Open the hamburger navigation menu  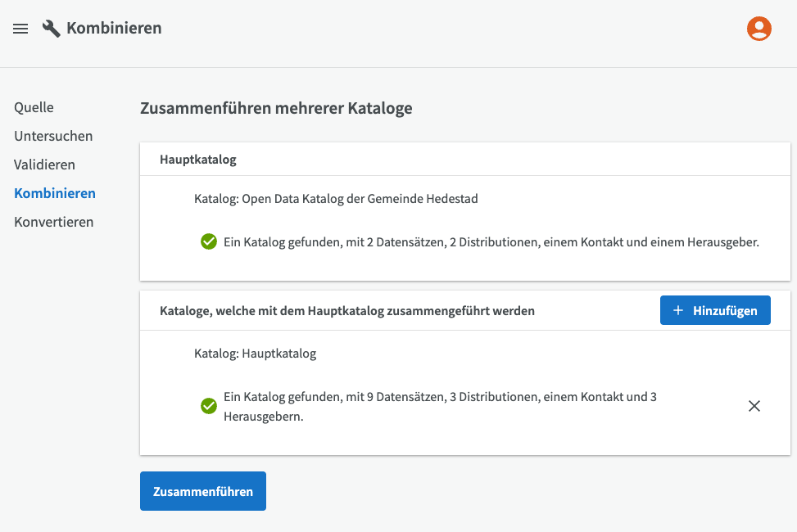coord(20,29)
